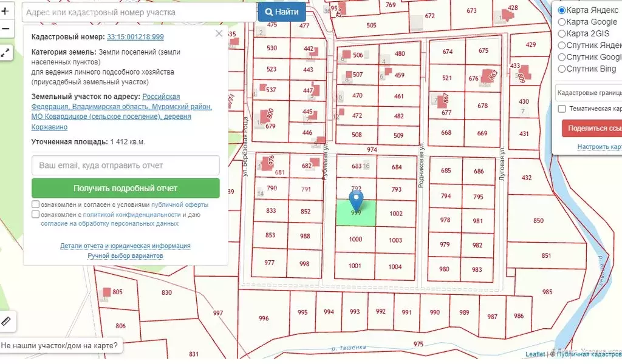Select Карта 2GIS radio option
The width and height of the screenshot is (622, 364).
[x=562, y=33]
